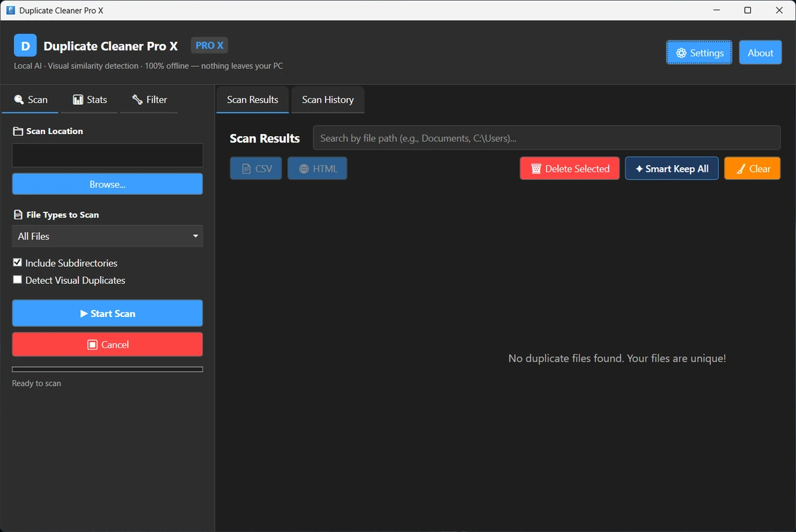796x532 pixels.
Task: Open Settings
Action: (x=699, y=52)
